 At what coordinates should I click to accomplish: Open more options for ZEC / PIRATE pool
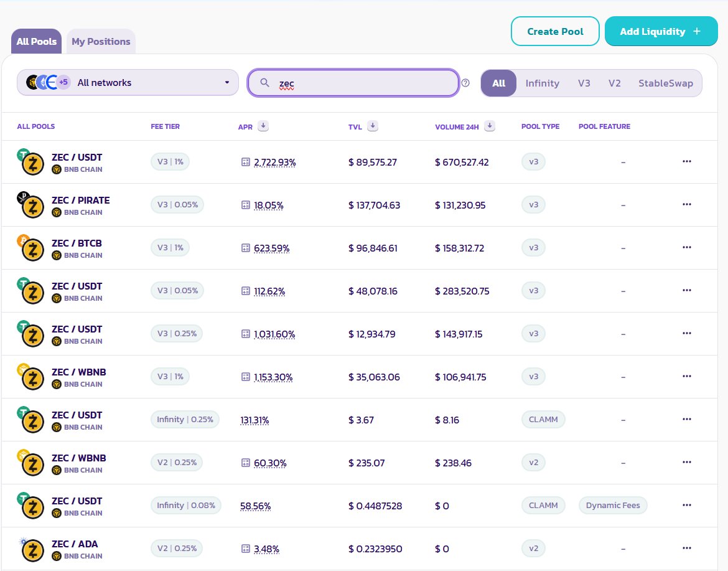[x=687, y=204]
